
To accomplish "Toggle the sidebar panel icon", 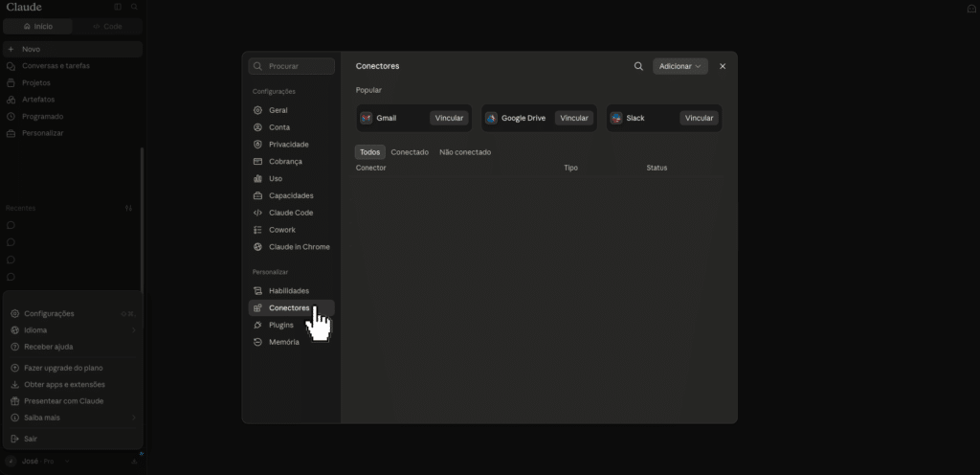I will coord(118,7).
